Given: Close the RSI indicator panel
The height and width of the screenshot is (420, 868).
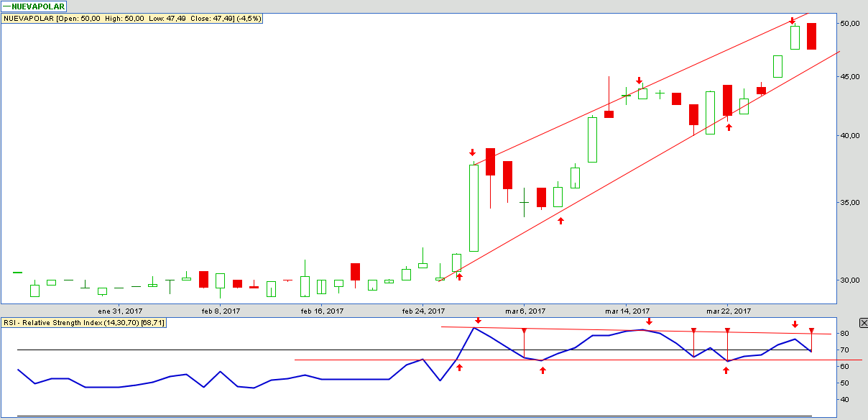Looking at the screenshot, I should (x=864, y=323).
